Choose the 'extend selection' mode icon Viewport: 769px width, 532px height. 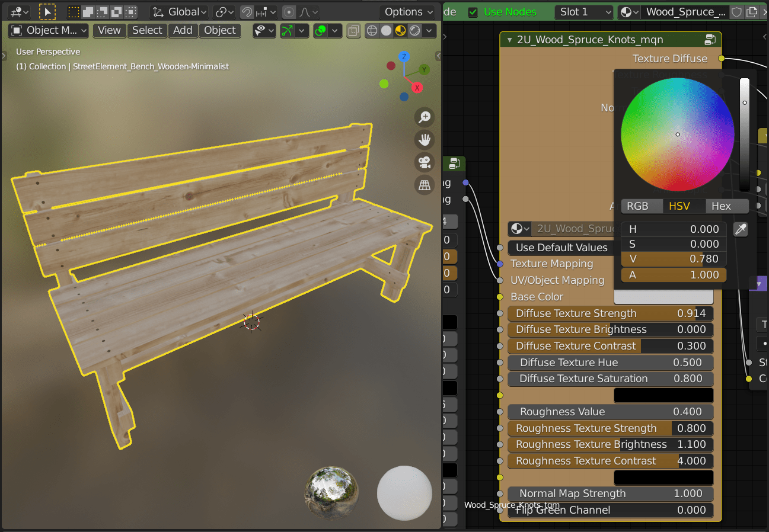click(88, 12)
